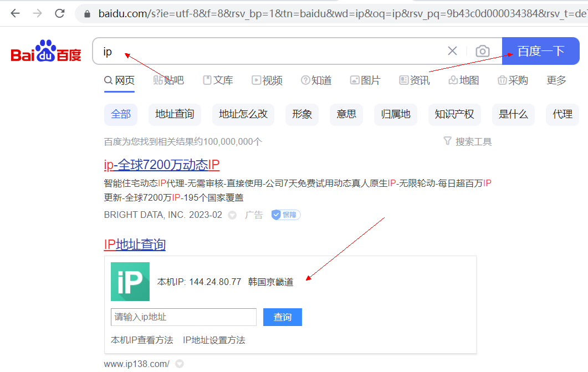Screen dimensions: 588x372
Task: Select the 地址查询 filter chip
Action: pyautogui.click(x=175, y=114)
